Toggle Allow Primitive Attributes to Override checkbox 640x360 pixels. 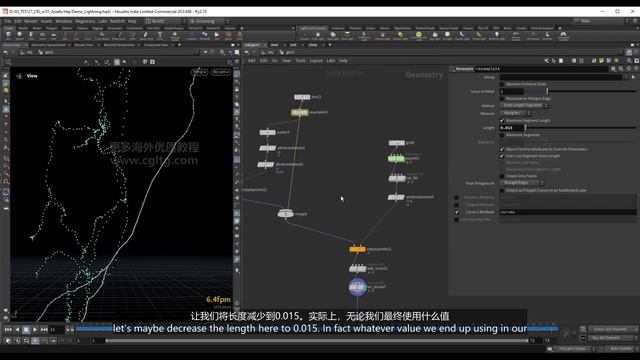click(x=502, y=149)
